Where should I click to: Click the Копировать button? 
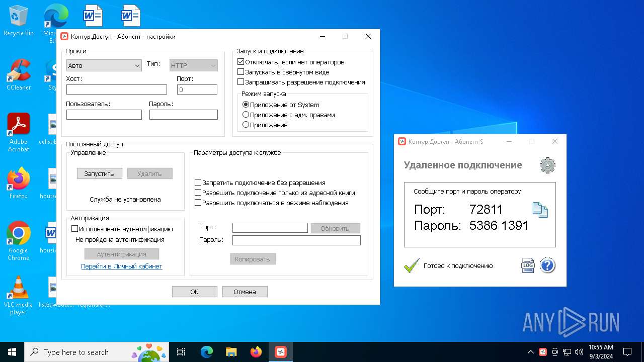point(253,259)
